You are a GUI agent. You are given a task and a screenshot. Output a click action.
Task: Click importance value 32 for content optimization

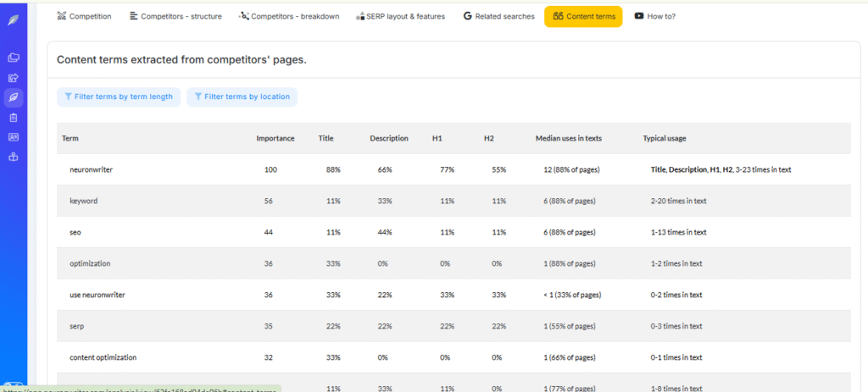(269, 358)
